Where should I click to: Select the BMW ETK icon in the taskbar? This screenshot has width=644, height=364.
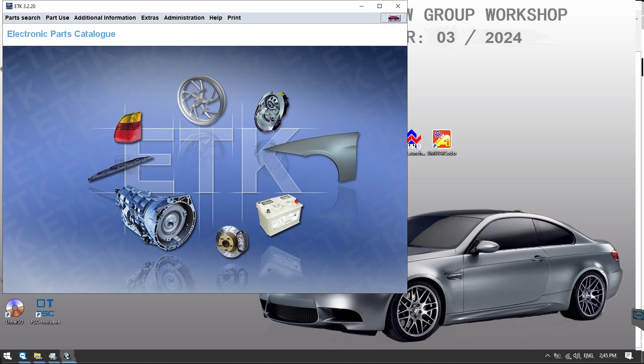68,356
